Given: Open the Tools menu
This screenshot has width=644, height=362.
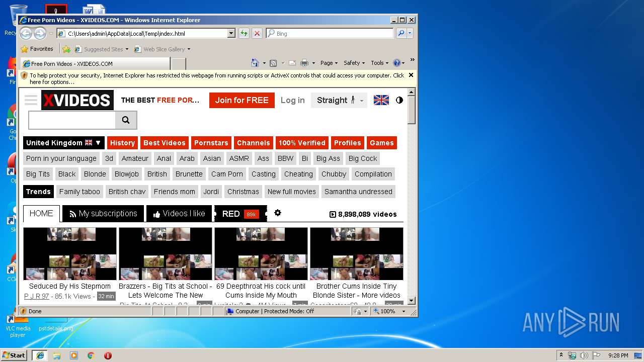Looking at the screenshot, I should pyautogui.click(x=379, y=63).
